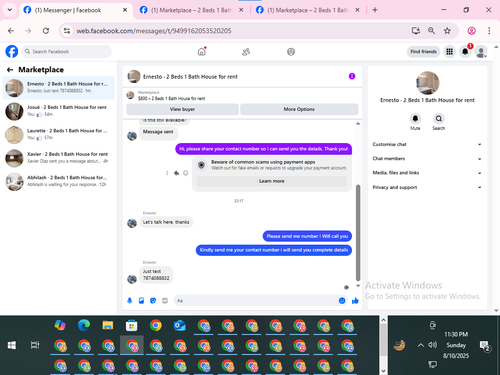
Task: Expand Chat members section
Action: click(427, 159)
